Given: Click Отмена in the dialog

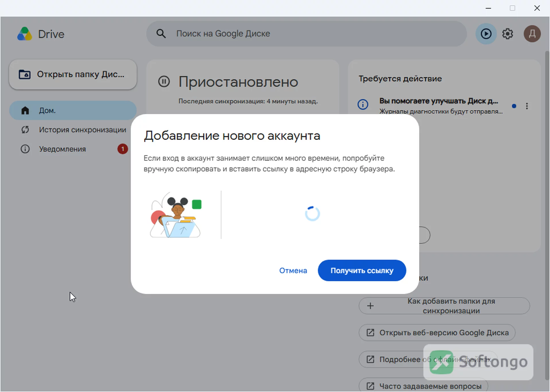Looking at the screenshot, I should coord(293,270).
